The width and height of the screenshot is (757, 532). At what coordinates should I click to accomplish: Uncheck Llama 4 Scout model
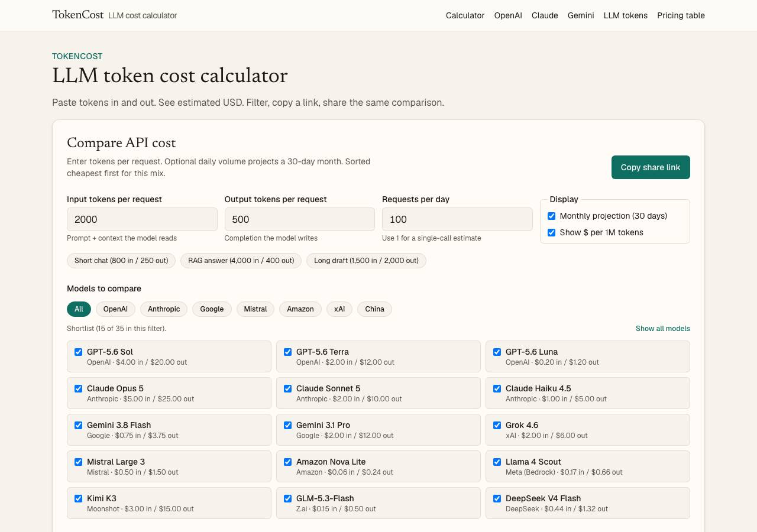pos(497,462)
